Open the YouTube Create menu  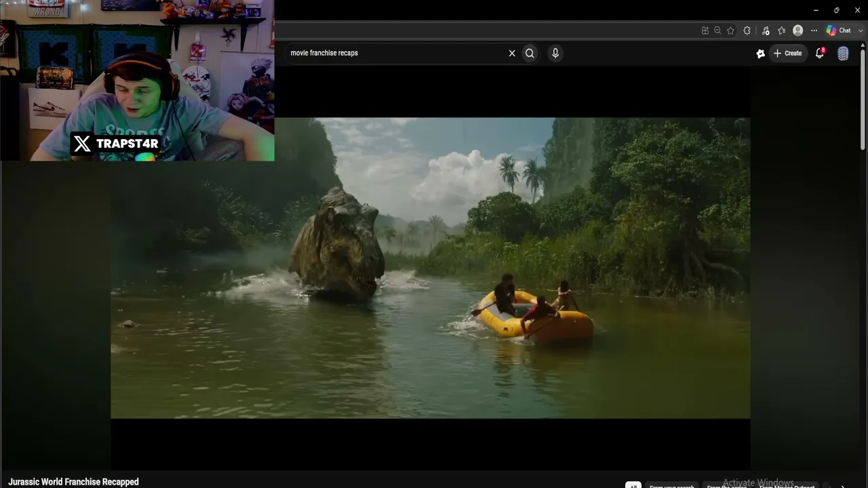pos(787,53)
